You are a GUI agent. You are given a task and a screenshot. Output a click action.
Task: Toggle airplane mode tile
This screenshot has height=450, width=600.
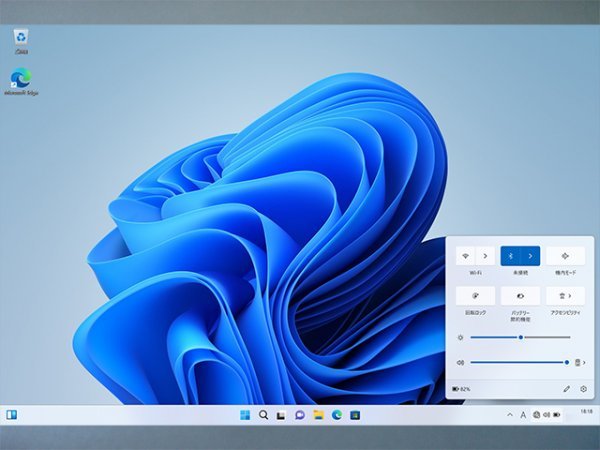[x=565, y=256]
